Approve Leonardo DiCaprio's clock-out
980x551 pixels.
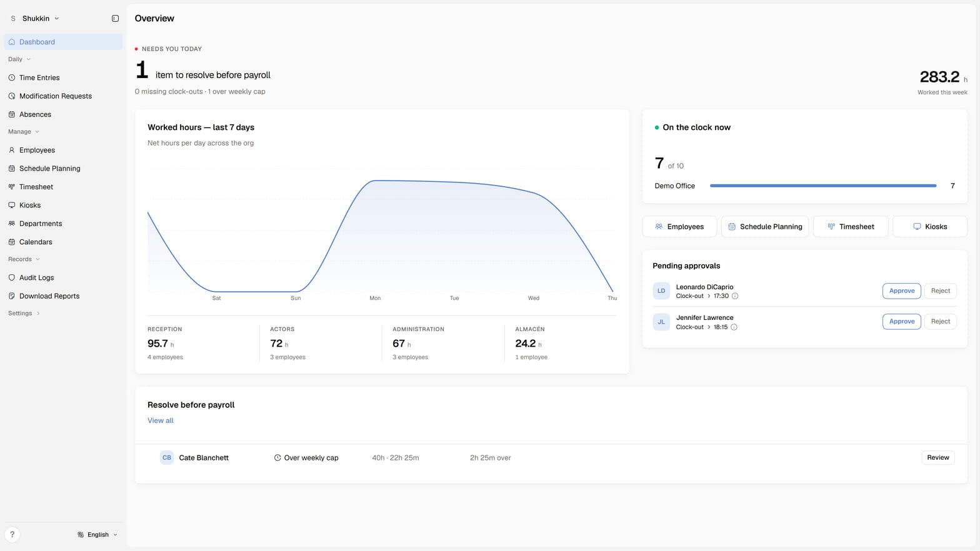[x=901, y=291]
